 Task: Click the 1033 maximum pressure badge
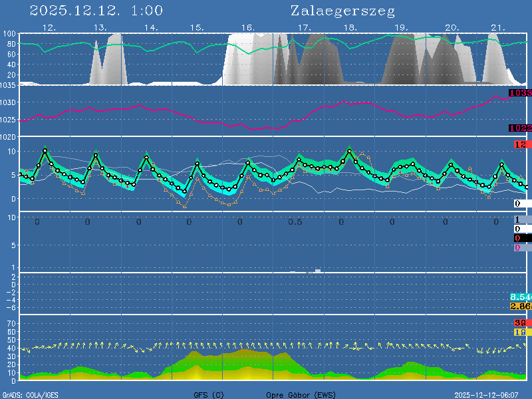[x=520, y=93]
